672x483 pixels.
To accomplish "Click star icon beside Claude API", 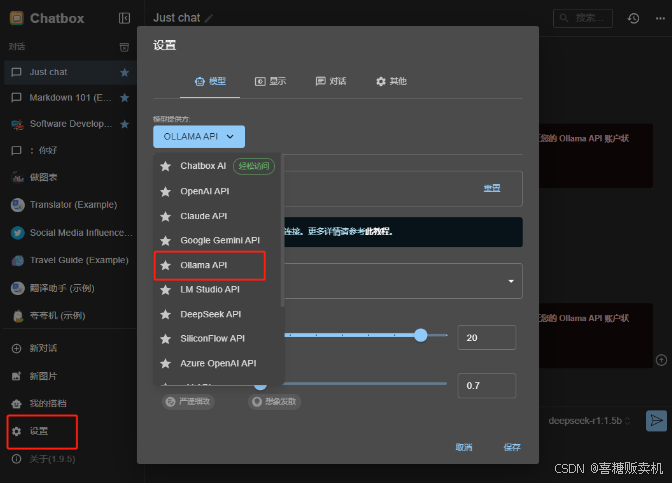I will click(x=165, y=216).
